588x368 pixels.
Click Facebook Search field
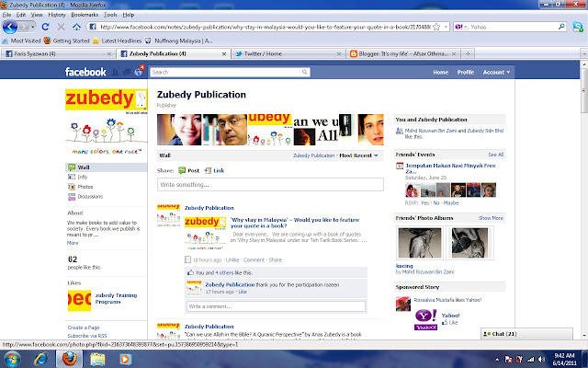[x=225, y=72]
